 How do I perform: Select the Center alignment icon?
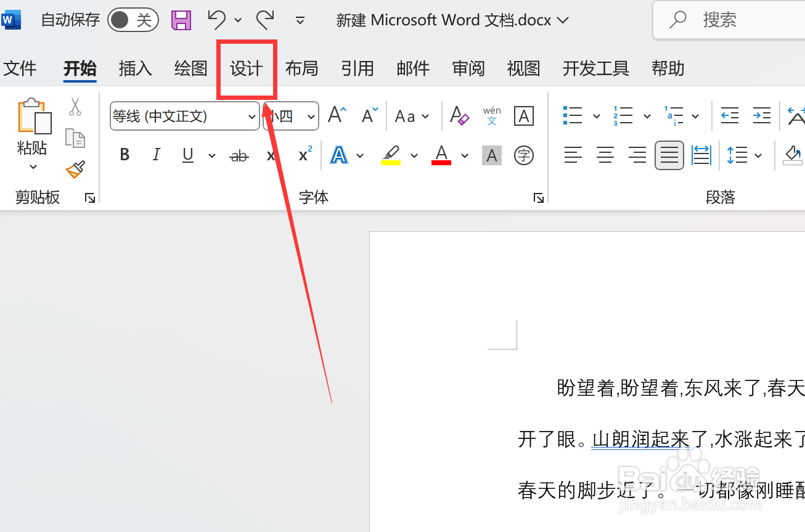point(605,155)
